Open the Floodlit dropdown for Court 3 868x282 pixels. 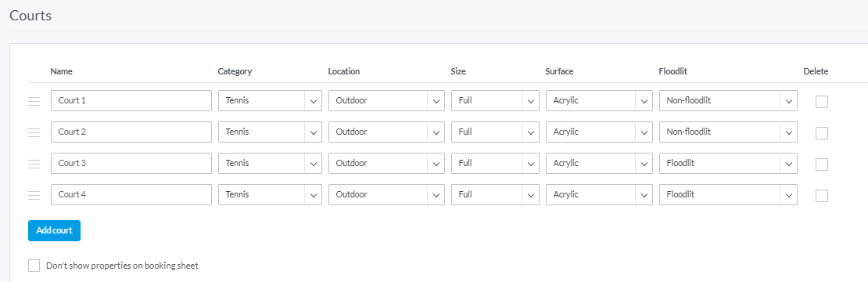click(x=728, y=164)
